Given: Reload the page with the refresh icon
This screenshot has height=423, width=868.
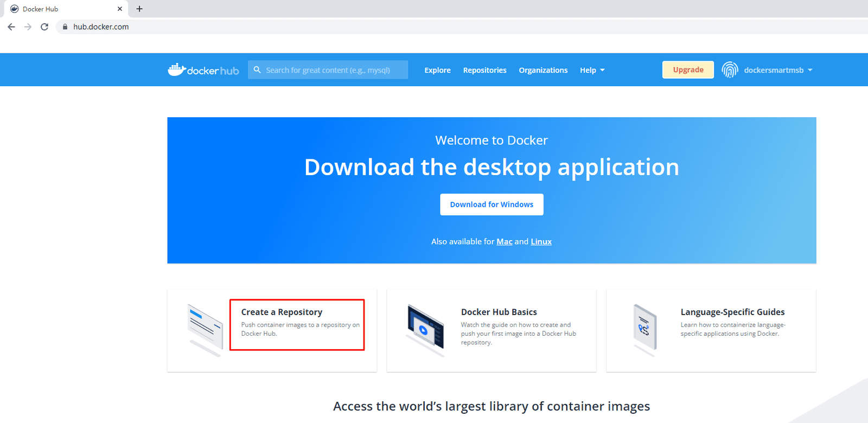Looking at the screenshot, I should (44, 27).
